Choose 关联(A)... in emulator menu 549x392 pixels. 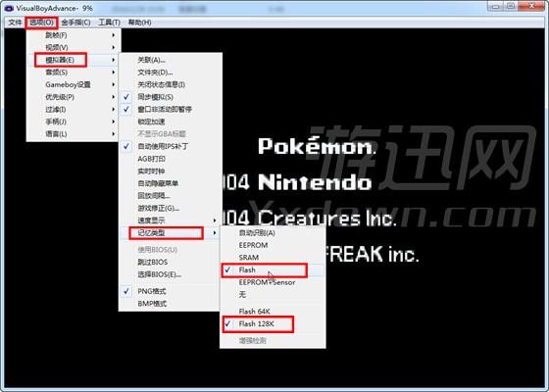171,60
